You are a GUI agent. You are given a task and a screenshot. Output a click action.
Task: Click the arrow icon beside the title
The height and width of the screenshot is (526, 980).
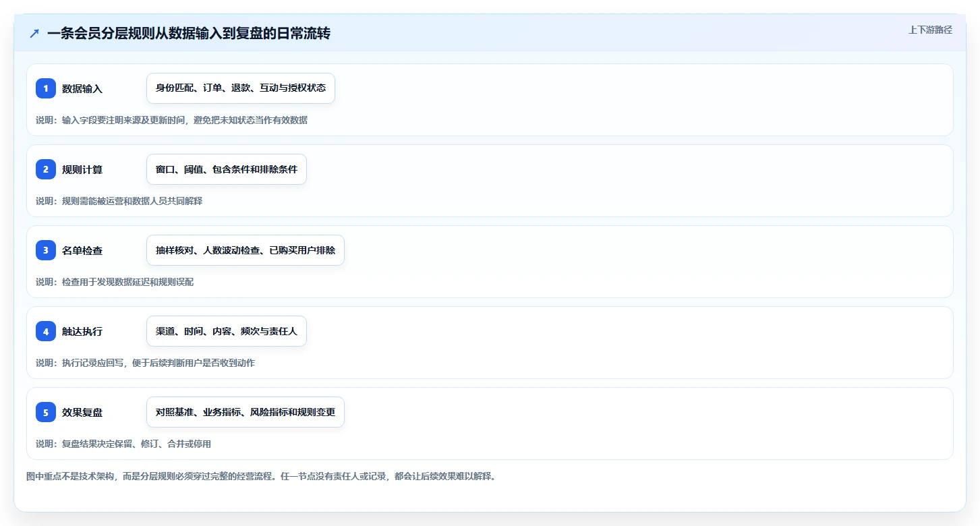coord(34,34)
